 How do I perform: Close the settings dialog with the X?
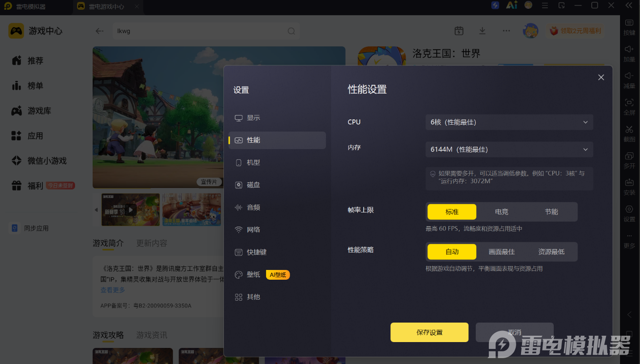coord(601,77)
